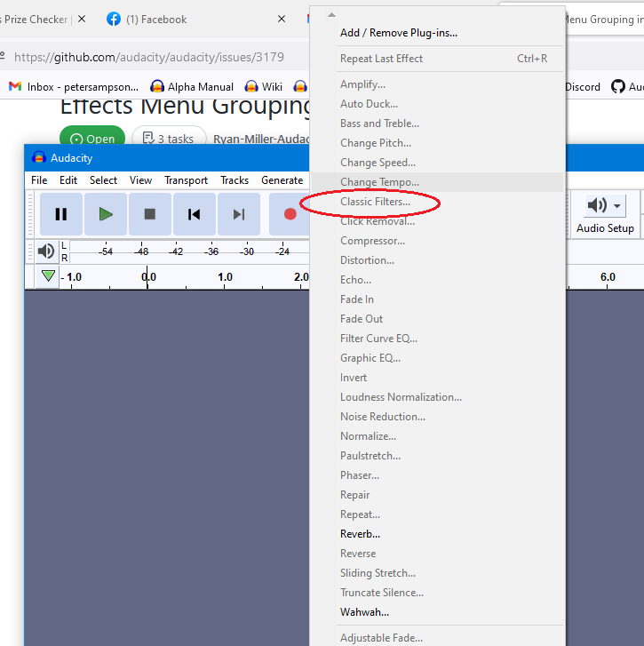Open the Discord bookmark
The width and height of the screenshot is (644, 646).
582,87
